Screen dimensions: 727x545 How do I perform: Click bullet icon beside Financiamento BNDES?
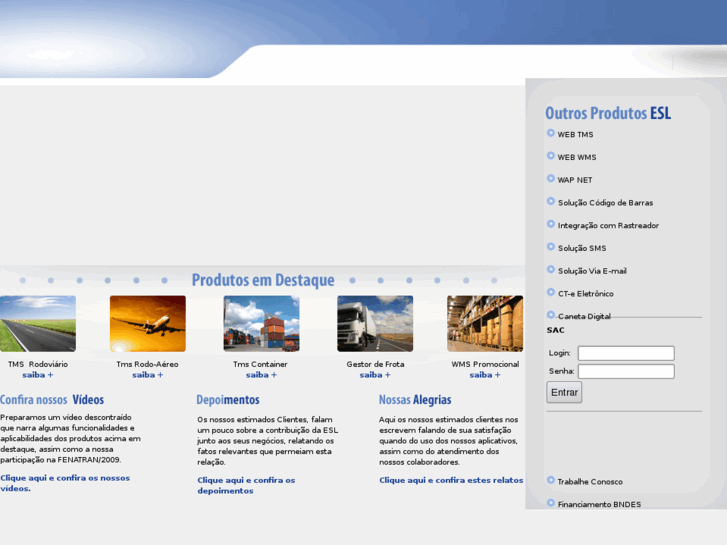coord(551,503)
